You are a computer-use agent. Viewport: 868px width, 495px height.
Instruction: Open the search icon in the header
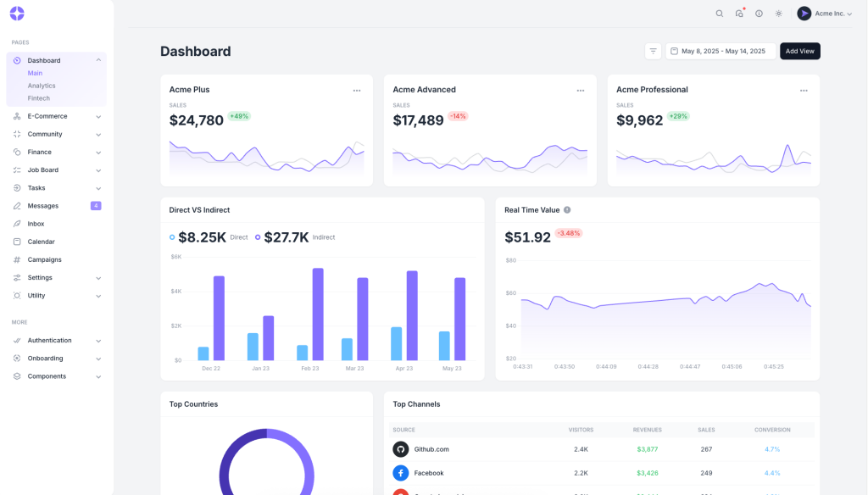coord(720,14)
